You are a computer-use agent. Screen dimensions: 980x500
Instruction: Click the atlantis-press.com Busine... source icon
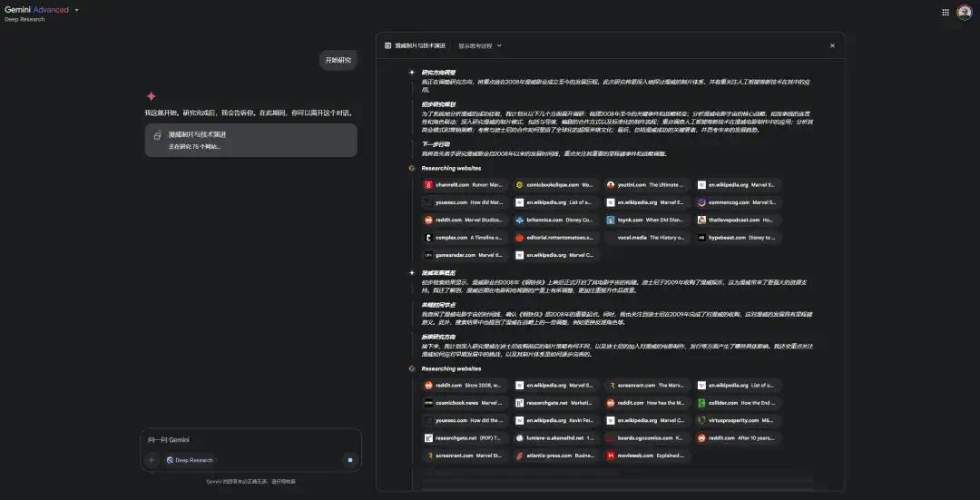pyautogui.click(x=519, y=456)
